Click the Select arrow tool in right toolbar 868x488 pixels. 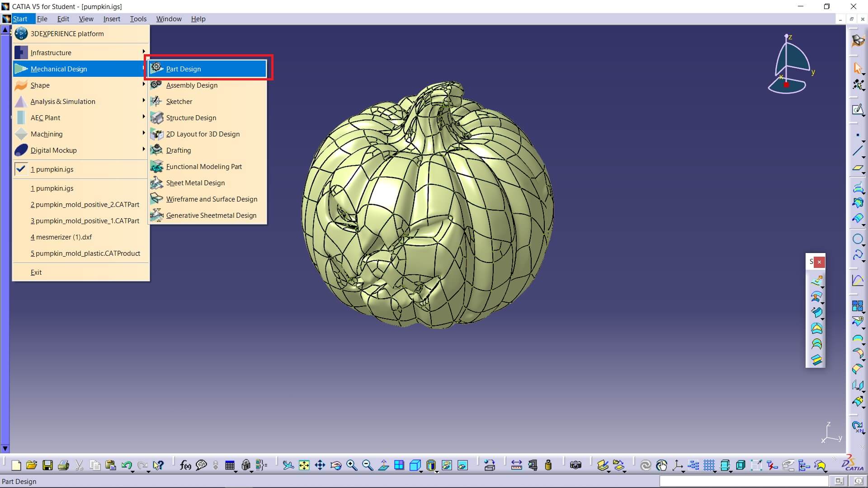click(x=858, y=68)
